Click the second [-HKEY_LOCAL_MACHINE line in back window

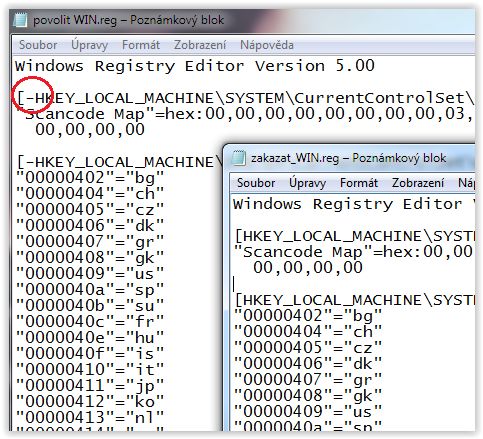click(x=119, y=162)
